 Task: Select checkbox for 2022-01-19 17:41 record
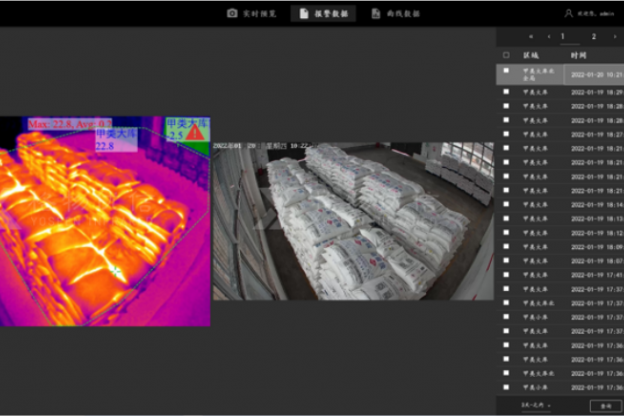tap(506, 274)
